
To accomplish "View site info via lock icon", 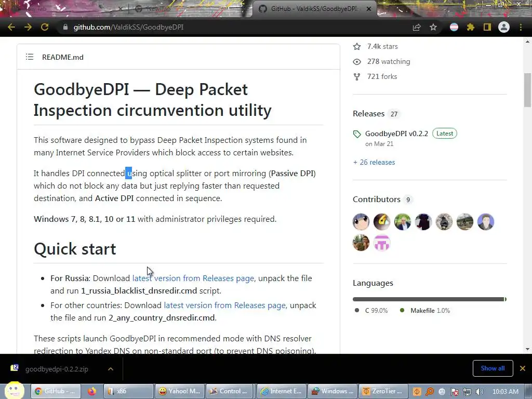I will click(65, 27).
